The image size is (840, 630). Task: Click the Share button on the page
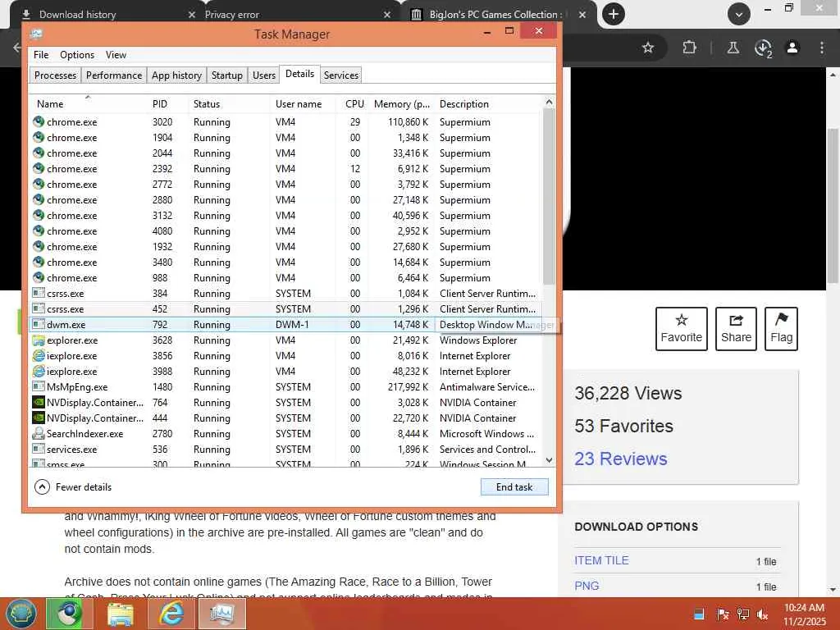(x=736, y=328)
